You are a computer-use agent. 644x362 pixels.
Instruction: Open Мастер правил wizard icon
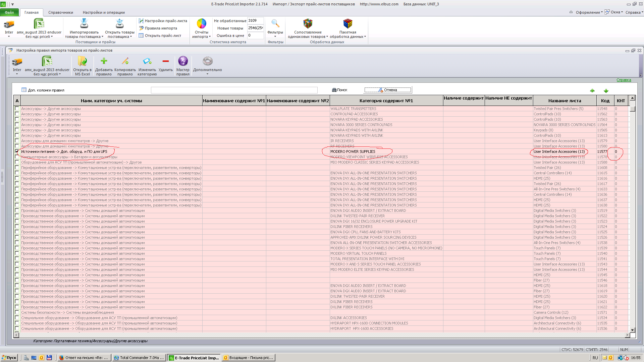(x=183, y=61)
